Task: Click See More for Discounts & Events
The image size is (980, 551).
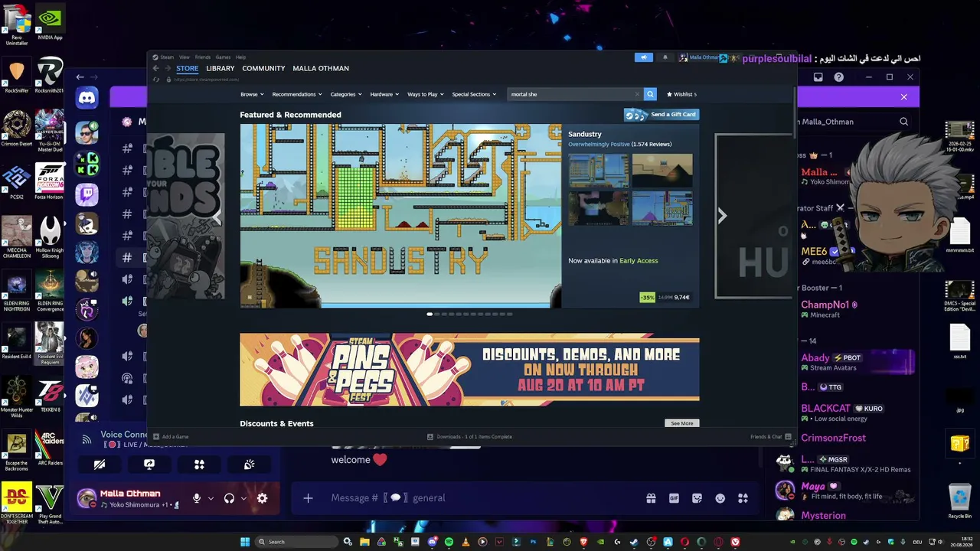Action: coord(681,423)
